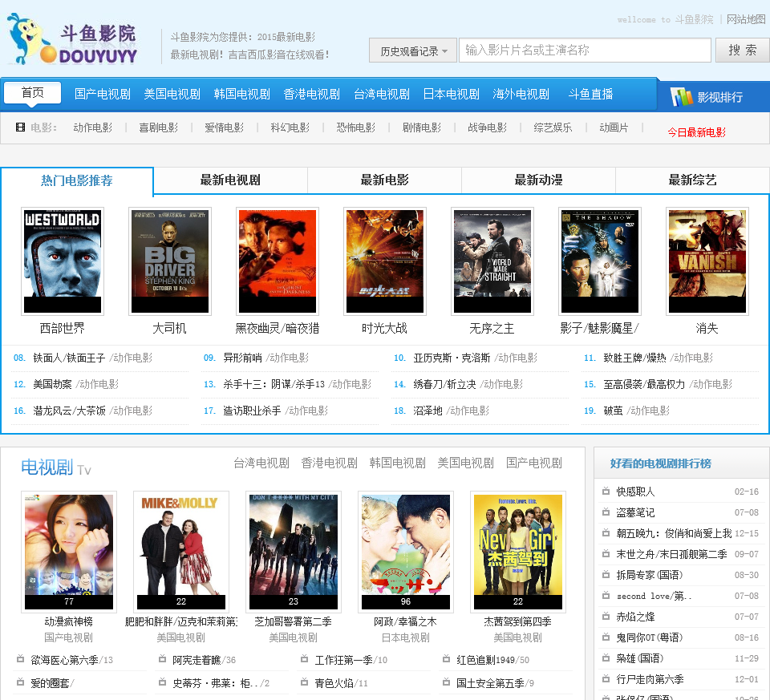
Task: Switch to the 最新综艺 tab
Action: (692, 180)
